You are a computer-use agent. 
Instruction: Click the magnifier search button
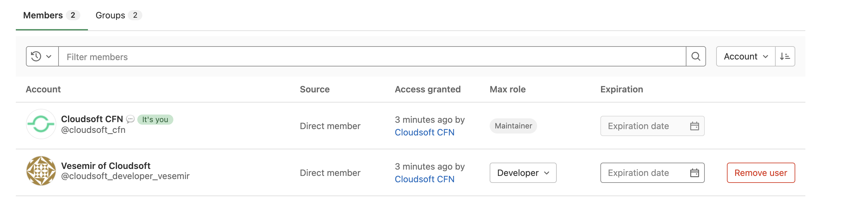click(696, 56)
